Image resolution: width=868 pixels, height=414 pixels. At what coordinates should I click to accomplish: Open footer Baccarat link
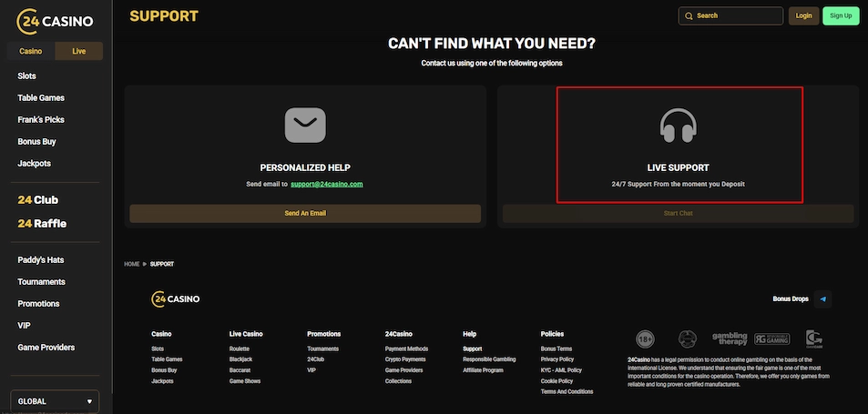coord(240,370)
